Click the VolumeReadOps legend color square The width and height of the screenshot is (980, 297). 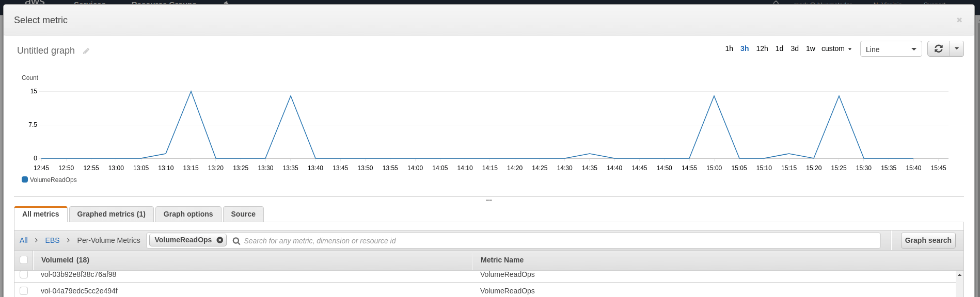point(25,180)
